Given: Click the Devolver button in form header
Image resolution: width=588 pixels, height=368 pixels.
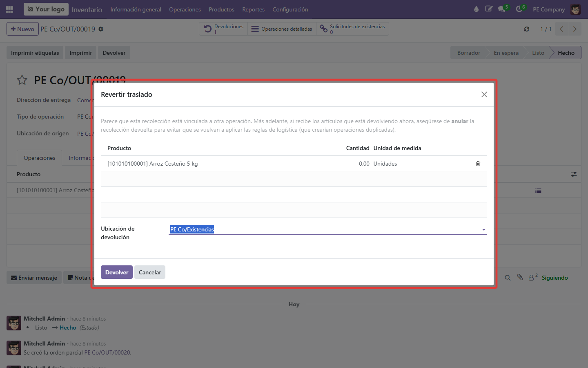Looking at the screenshot, I should pos(114,53).
